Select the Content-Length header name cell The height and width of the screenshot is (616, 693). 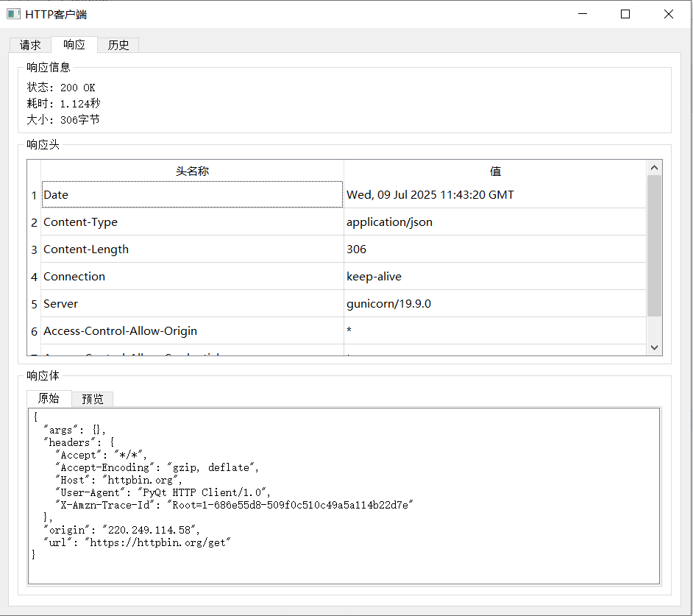click(192, 249)
